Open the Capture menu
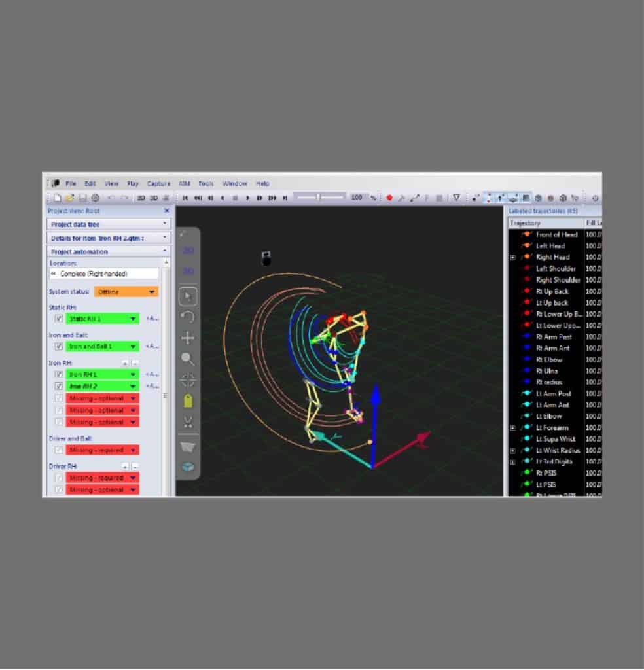The width and height of the screenshot is (644, 670). coord(158,184)
